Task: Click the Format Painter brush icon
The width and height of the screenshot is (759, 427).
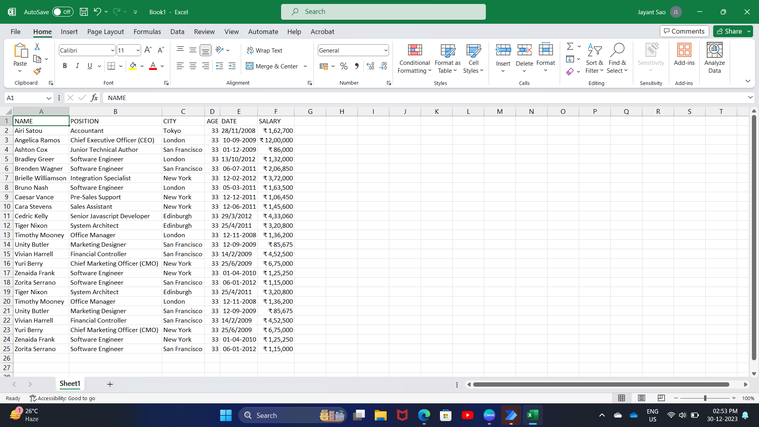Action: 37,71
